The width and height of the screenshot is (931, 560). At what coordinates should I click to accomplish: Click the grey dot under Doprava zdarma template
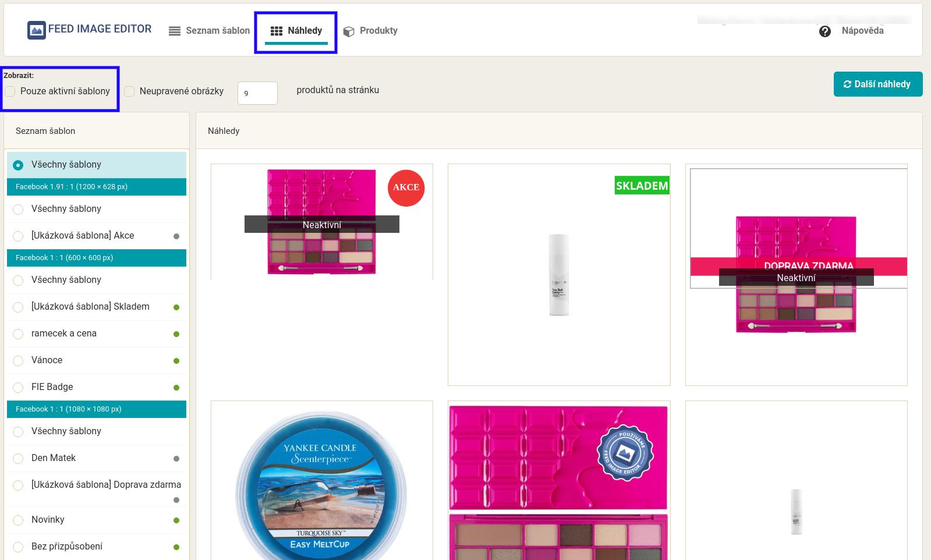coord(176,500)
